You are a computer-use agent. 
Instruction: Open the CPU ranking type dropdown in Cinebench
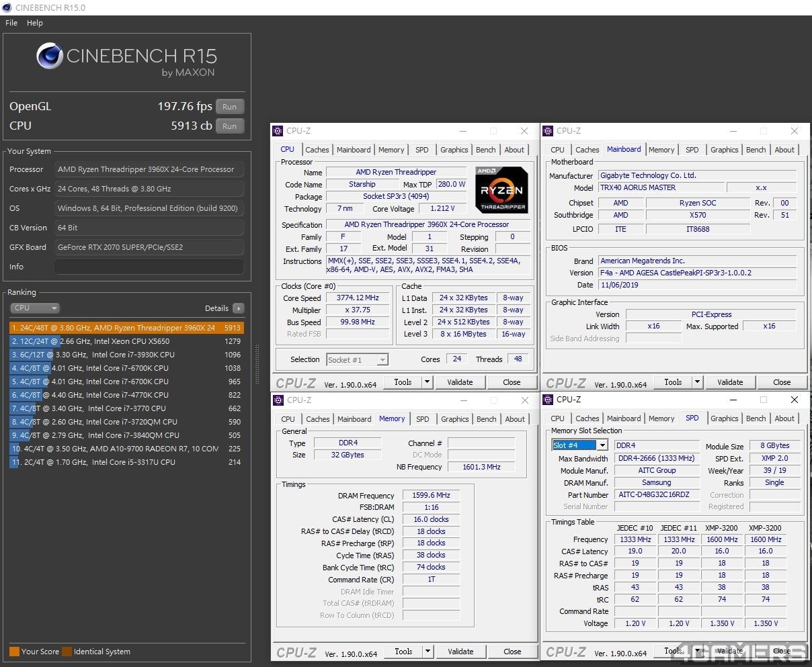click(35, 308)
